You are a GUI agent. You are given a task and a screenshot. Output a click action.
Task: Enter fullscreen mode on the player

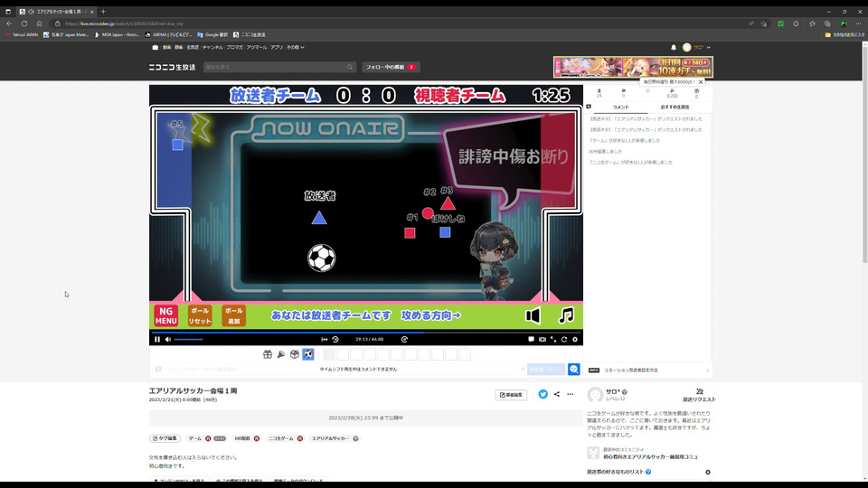click(x=553, y=339)
